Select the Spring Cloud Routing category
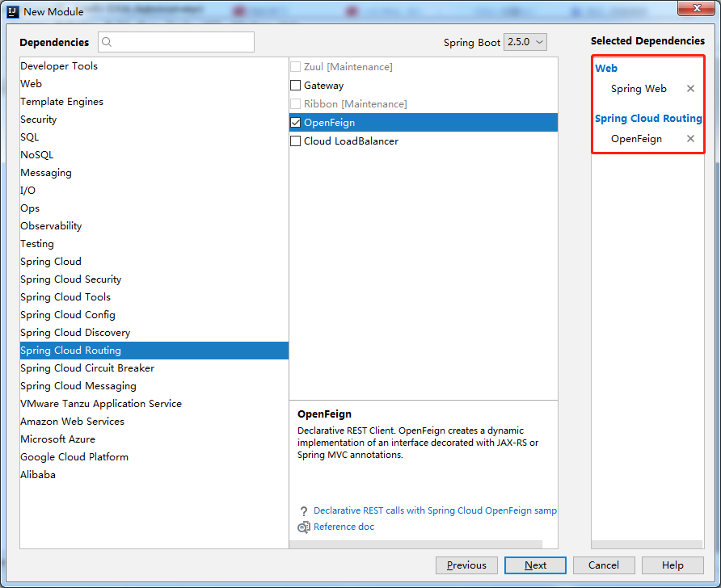Screen dimensions: 721x588 [154, 351]
